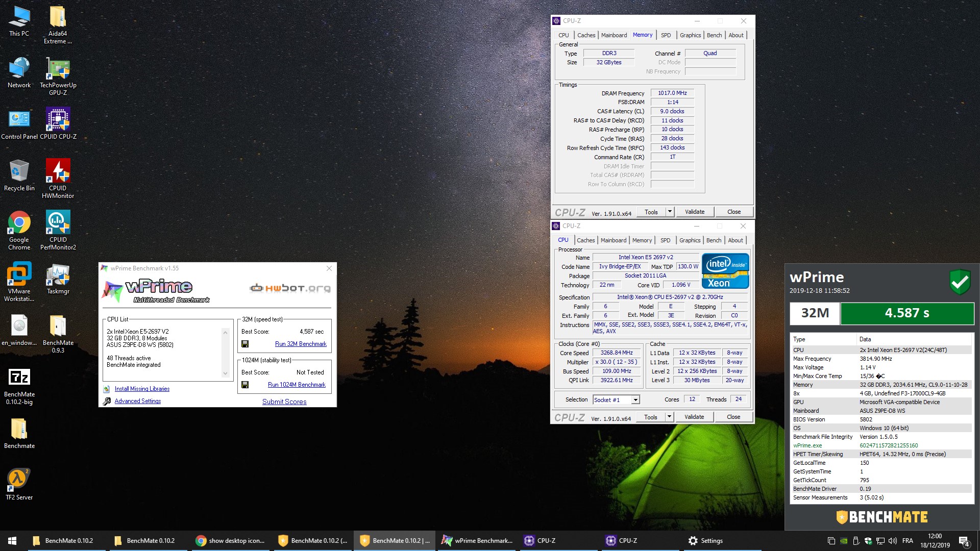Open the Windows Start menu
Image resolution: width=980 pixels, height=551 pixels.
pyautogui.click(x=12, y=541)
